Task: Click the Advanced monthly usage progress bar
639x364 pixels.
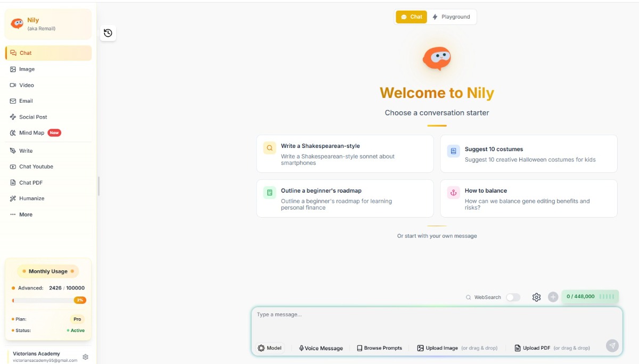Action: (43, 300)
